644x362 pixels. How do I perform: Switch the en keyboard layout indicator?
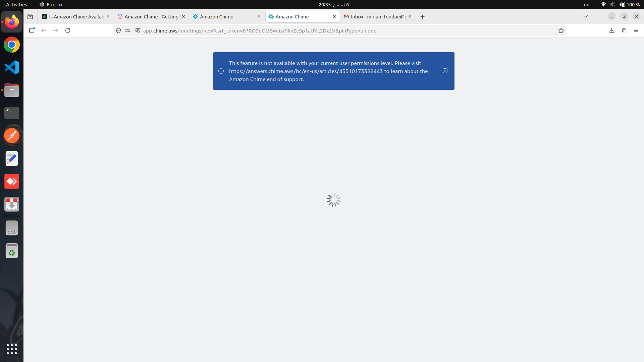[587, 4]
